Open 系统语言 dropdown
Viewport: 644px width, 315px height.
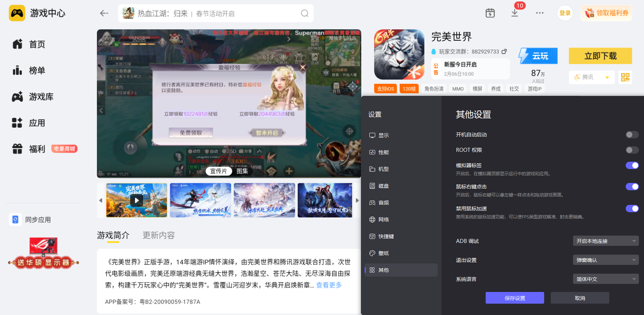(606, 279)
